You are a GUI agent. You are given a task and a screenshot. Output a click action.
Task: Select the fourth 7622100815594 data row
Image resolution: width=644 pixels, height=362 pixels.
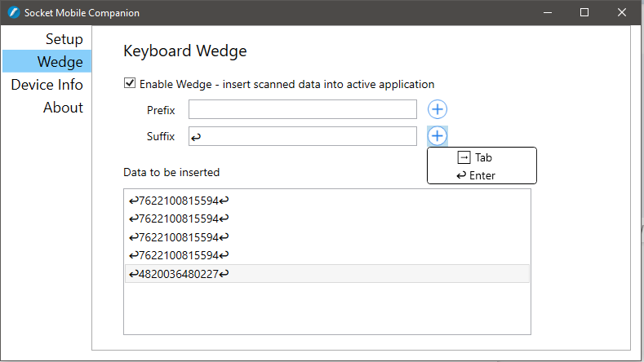(327, 255)
